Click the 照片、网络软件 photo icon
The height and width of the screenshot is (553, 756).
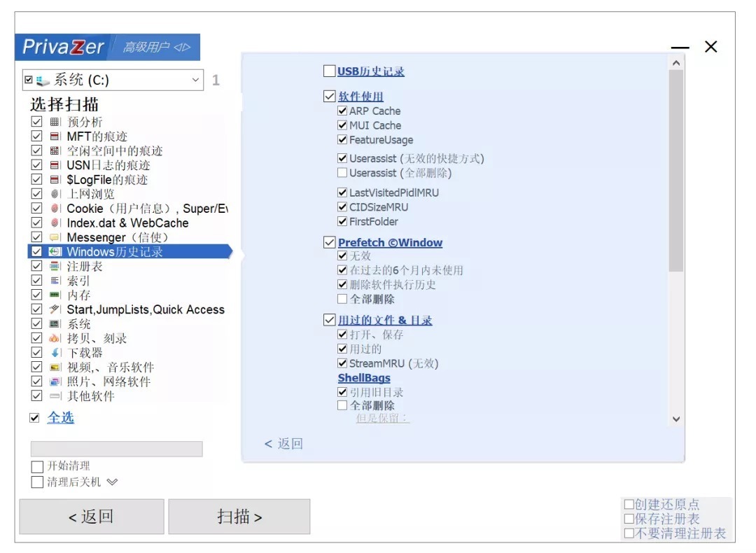[x=55, y=382]
